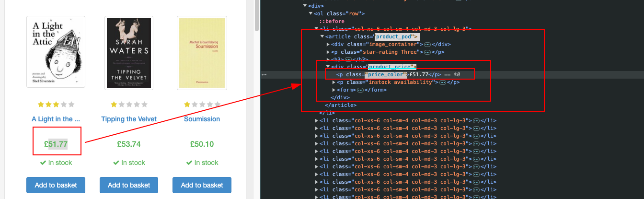Screen dimensions: 644x199
Task: Click the first star of Tipping the Velvet rating
Action: pos(115,105)
